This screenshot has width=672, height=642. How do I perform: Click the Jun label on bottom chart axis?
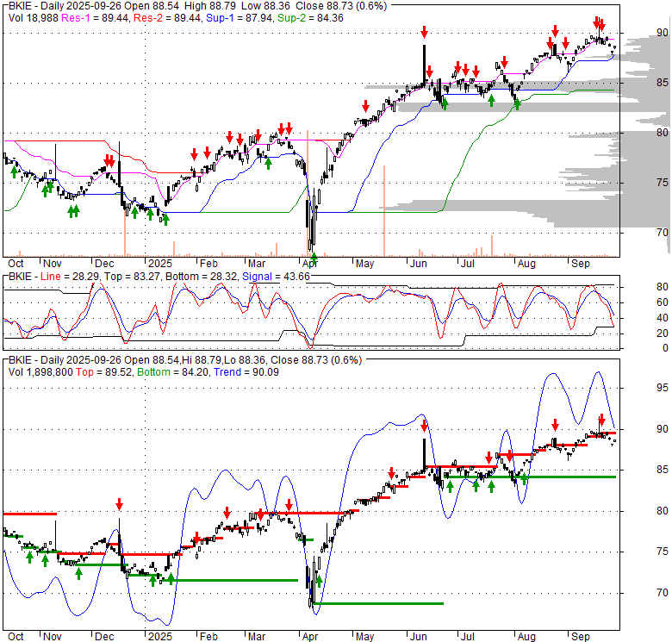tap(419, 637)
